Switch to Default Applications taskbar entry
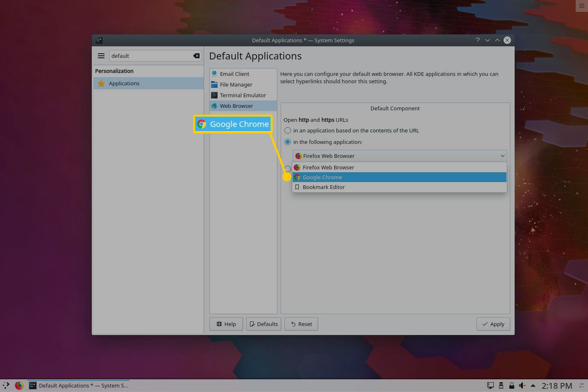Image resolution: width=588 pixels, height=392 pixels. (x=78, y=385)
